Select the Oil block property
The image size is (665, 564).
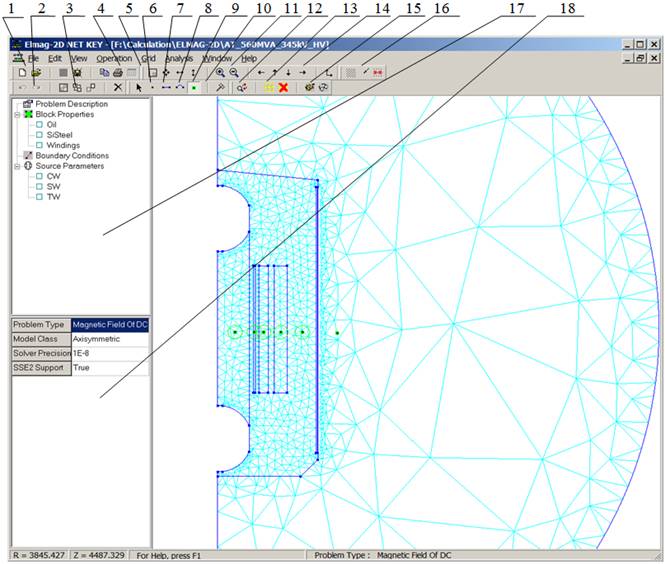tap(51, 125)
